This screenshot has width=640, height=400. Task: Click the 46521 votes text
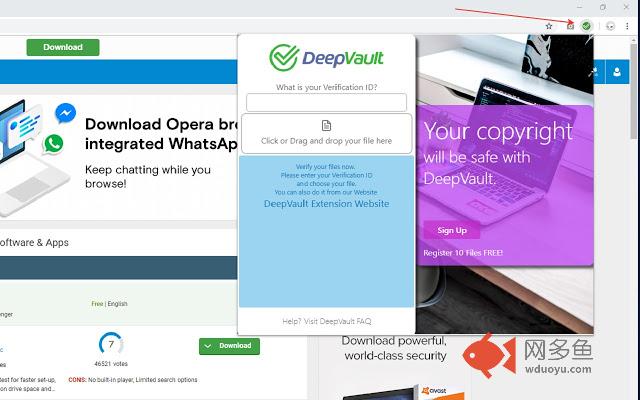(111, 364)
